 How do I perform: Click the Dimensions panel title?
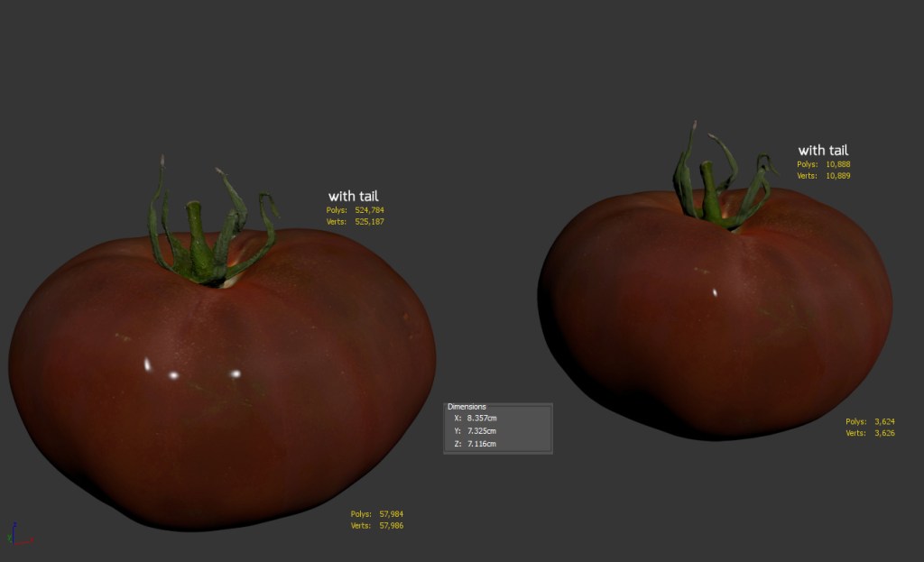pyautogui.click(x=467, y=407)
